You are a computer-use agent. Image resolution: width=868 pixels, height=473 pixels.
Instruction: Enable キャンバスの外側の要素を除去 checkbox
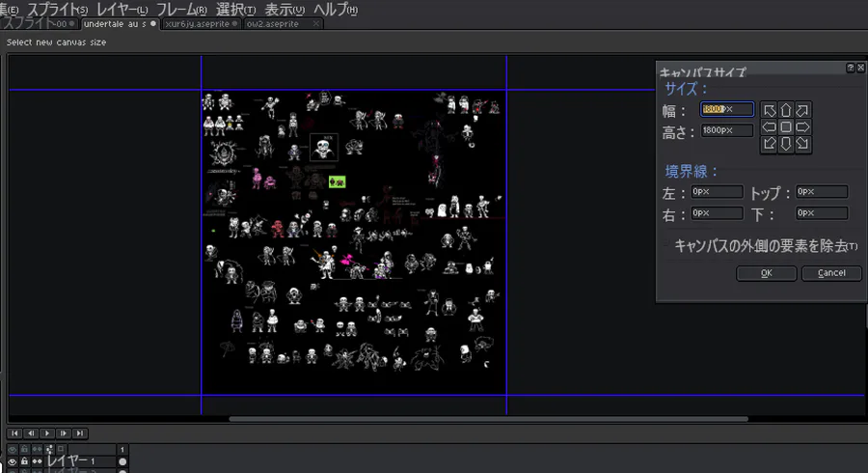click(666, 243)
